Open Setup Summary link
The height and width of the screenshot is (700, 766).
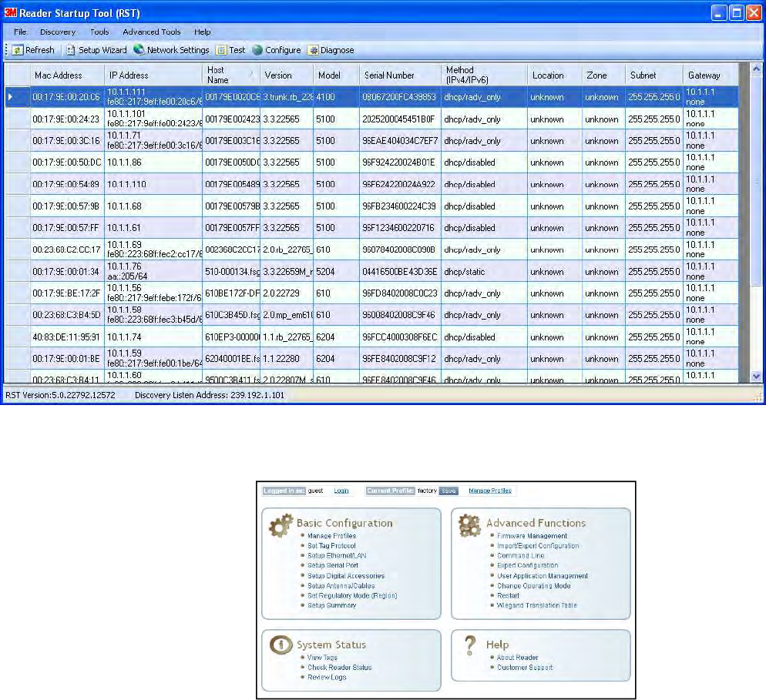pos(331,605)
